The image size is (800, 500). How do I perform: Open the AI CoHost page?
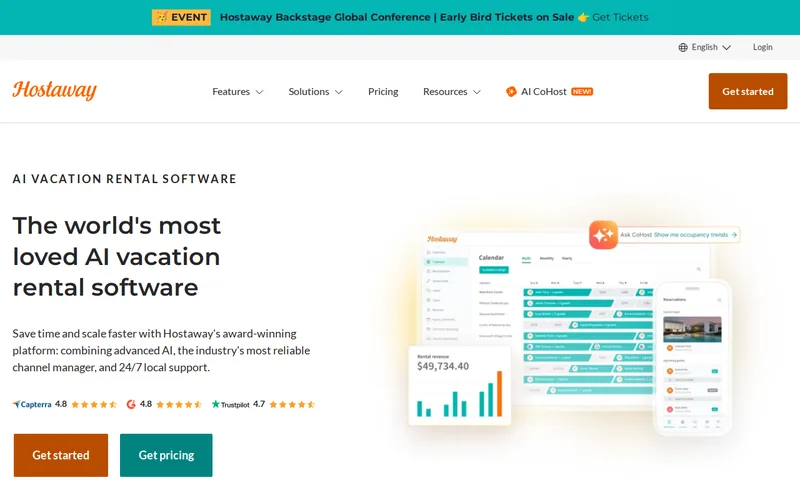click(549, 92)
